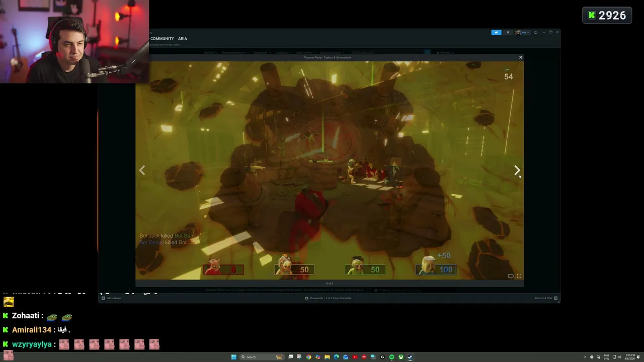Click Zohaati's username in chat
644x362 pixels.
(26, 316)
